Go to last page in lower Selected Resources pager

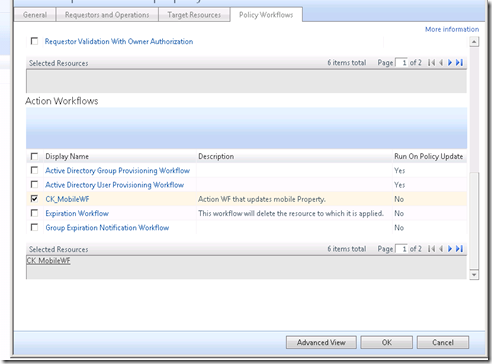pos(459,249)
